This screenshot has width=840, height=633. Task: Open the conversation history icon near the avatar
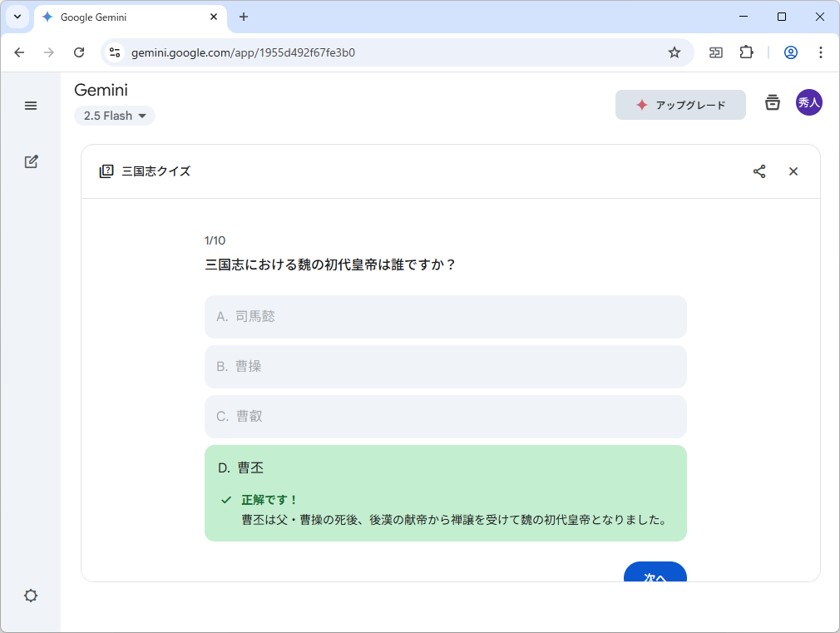(x=772, y=102)
